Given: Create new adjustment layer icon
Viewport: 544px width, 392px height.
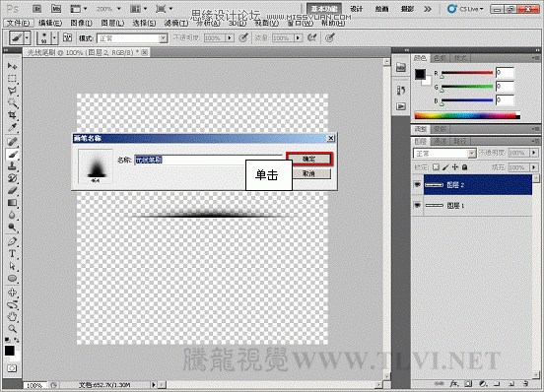Looking at the screenshot, I should [483, 383].
